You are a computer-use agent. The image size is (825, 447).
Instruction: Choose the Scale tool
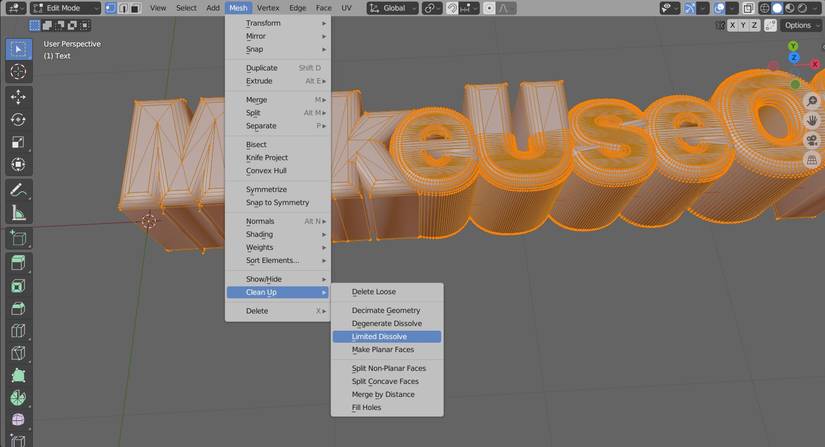pyautogui.click(x=18, y=143)
